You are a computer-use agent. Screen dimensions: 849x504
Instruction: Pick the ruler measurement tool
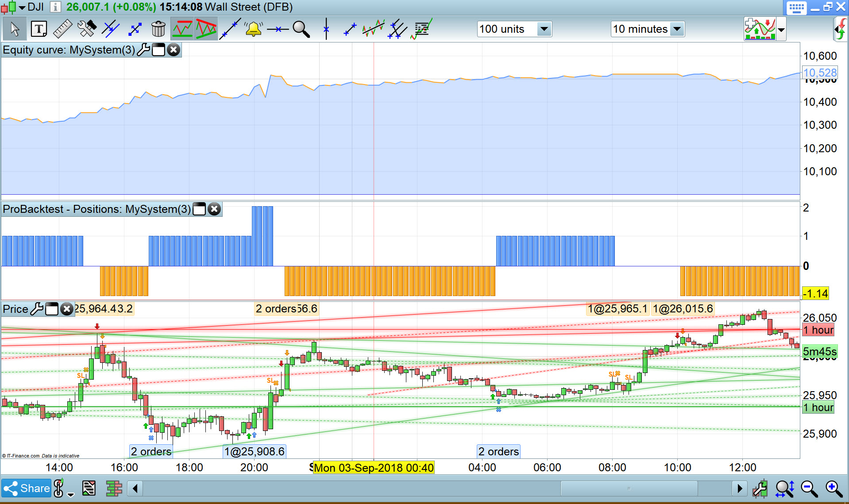tap(63, 29)
